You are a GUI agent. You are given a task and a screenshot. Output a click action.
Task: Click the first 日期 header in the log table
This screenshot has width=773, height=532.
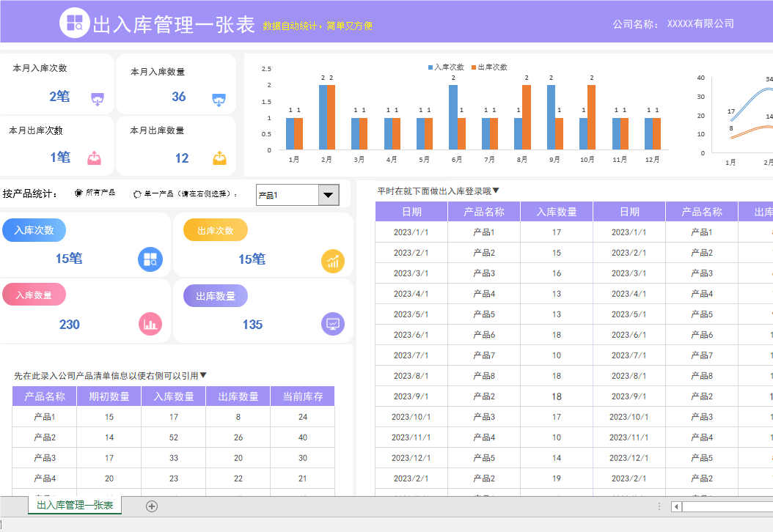411,212
